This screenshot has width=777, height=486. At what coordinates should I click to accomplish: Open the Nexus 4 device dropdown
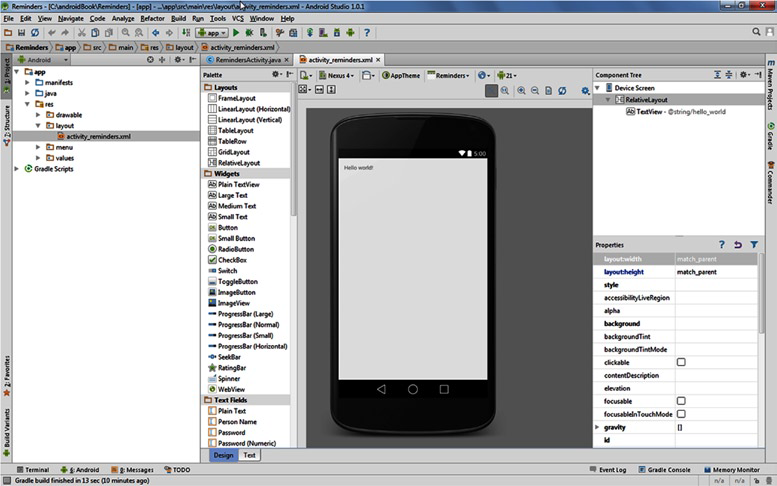tap(340, 75)
